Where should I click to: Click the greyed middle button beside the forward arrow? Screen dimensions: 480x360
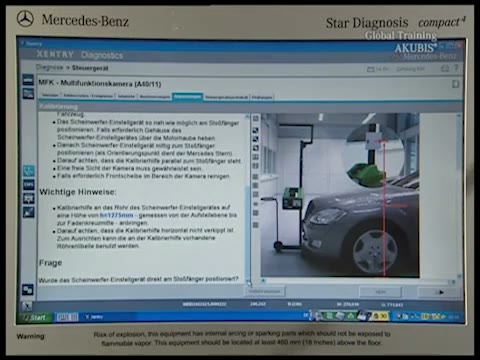380,292
